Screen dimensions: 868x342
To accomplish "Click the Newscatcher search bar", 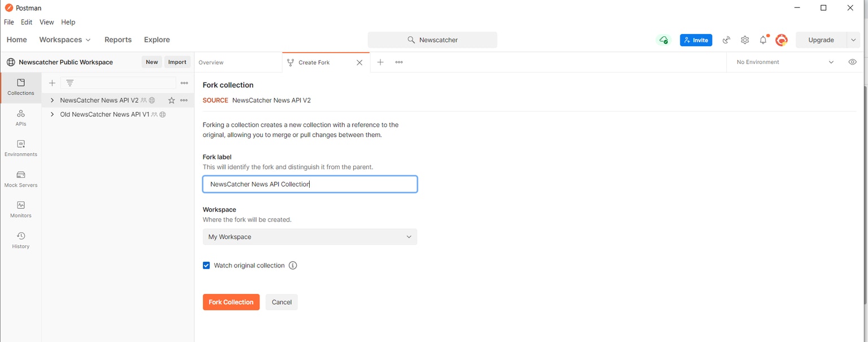I will (x=432, y=40).
